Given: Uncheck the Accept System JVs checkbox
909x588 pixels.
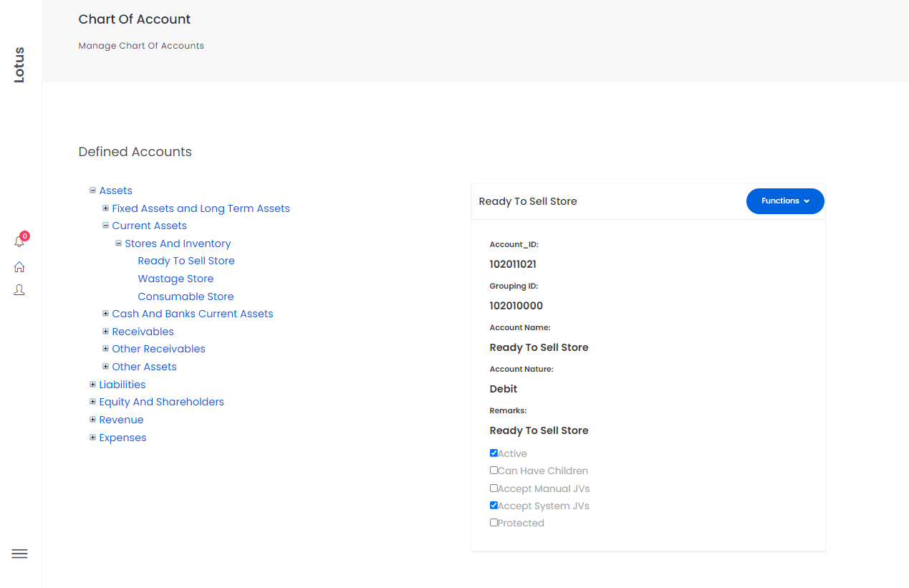Looking at the screenshot, I should tap(494, 506).
